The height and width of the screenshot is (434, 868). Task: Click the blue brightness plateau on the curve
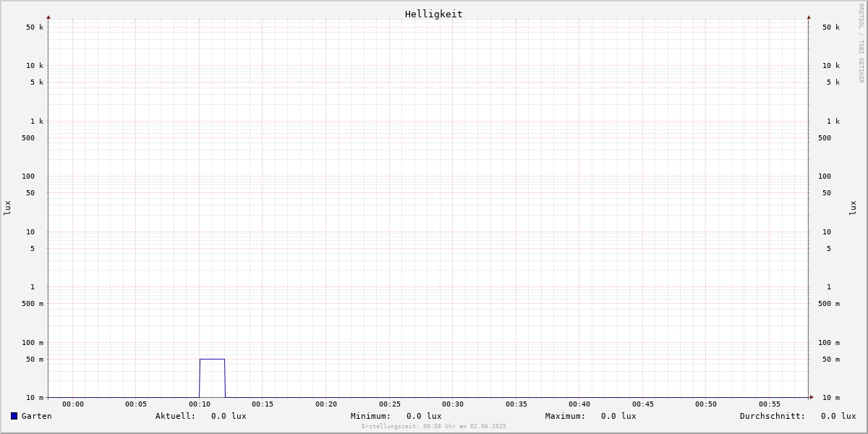[212, 359]
